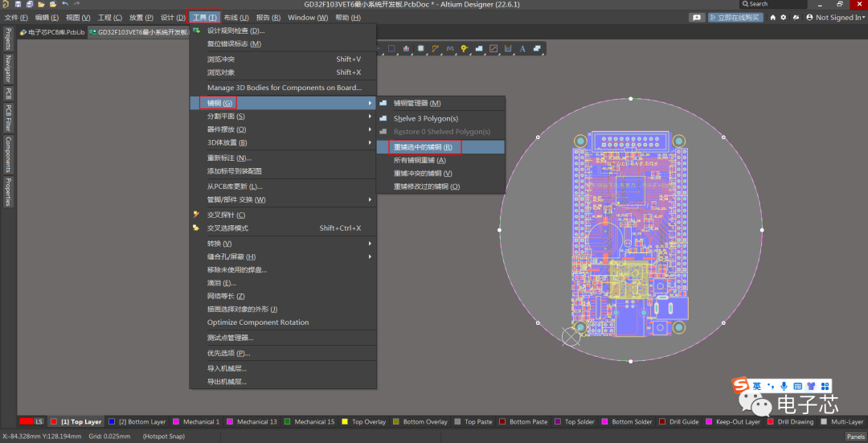Select the place text string A icon
The width and height of the screenshot is (868, 443).
point(522,49)
